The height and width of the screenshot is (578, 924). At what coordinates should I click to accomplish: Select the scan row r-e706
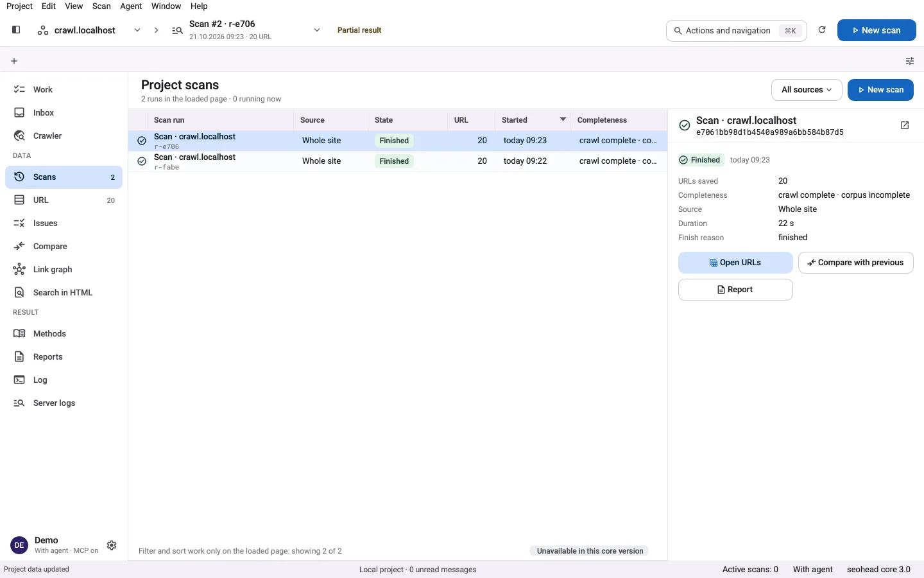click(x=398, y=141)
